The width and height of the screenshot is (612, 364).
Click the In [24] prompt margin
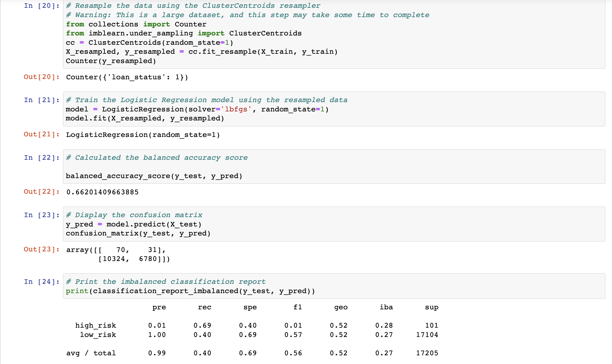pos(41,281)
